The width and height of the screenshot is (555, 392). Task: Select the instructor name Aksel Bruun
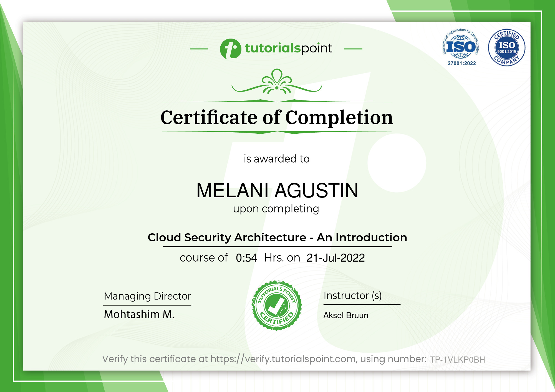(346, 315)
